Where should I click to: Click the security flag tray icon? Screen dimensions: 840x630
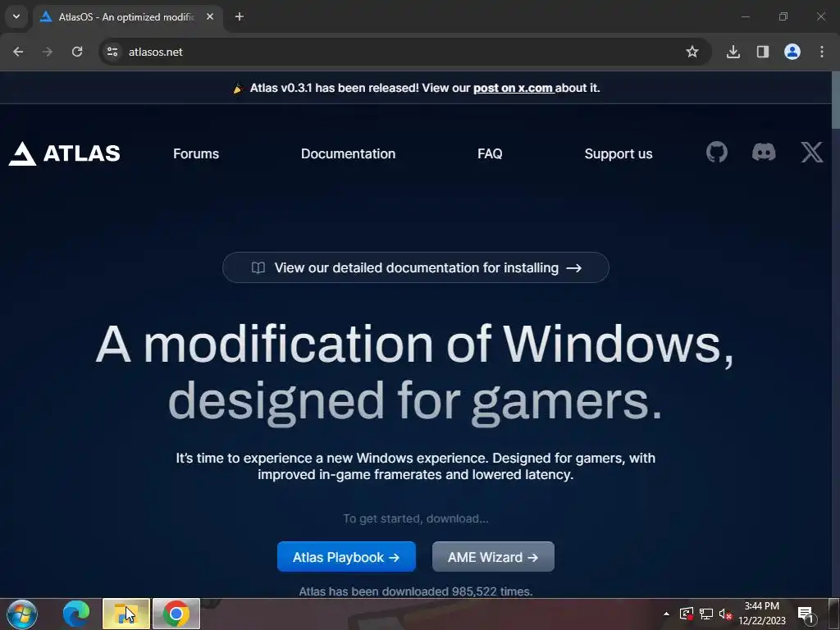click(687, 614)
